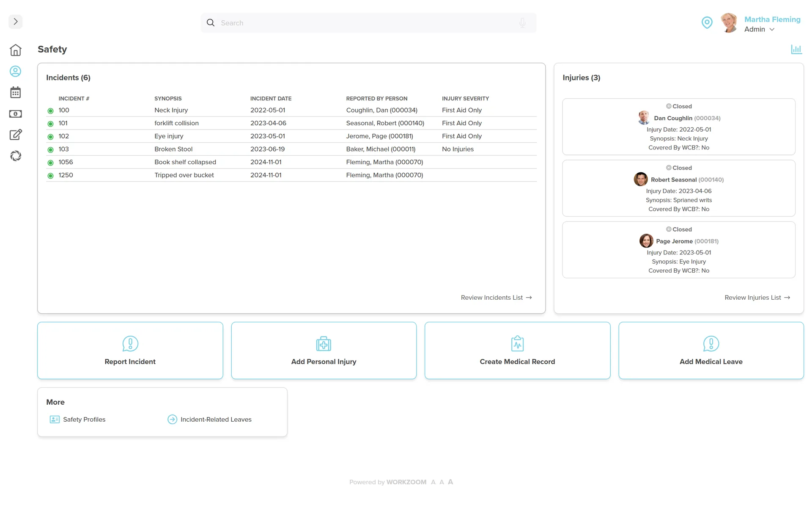
Task: Expand the Admin role dropdown
Action: tap(760, 29)
